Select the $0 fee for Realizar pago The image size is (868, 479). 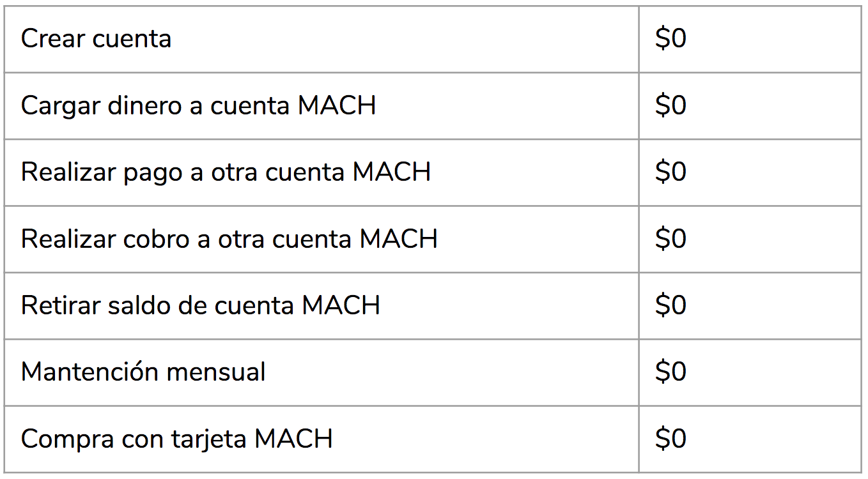[x=670, y=172]
